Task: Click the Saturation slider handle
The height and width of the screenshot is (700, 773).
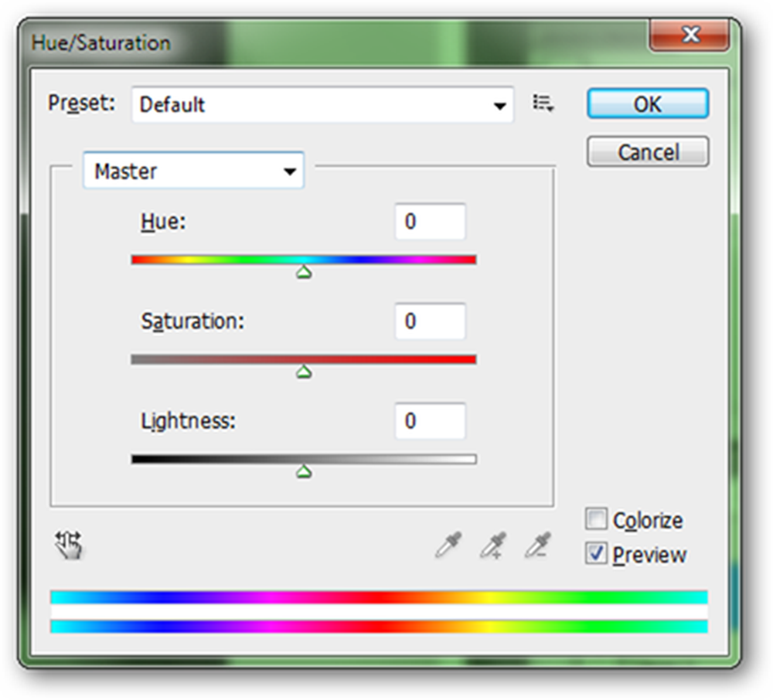Action: 304,372
